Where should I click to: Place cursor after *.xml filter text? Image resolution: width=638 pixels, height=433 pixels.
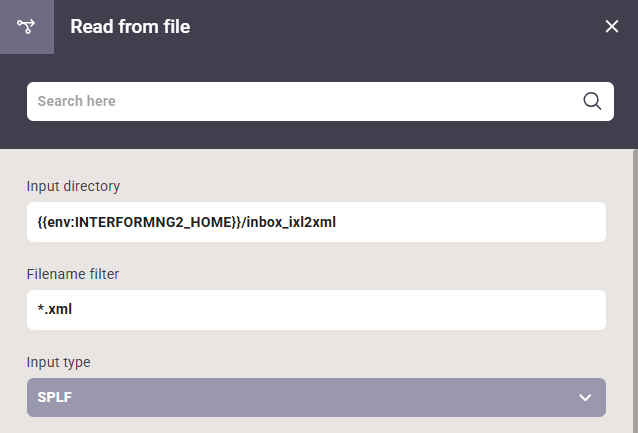click(x=72, y=309)
